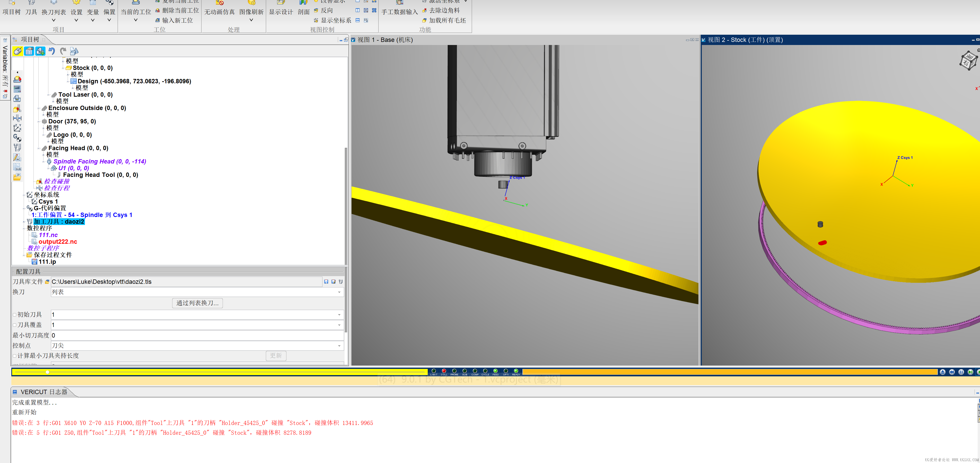The width and height of the screenshot is (980, 463).
Task: Open the 无动画仿真 ribbon item
Action: [x=219, y=12]
